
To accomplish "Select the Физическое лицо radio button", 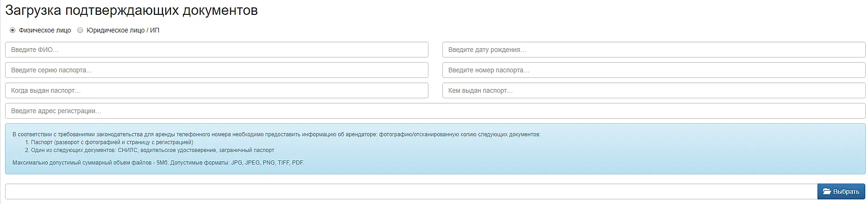I will (13, 30).
